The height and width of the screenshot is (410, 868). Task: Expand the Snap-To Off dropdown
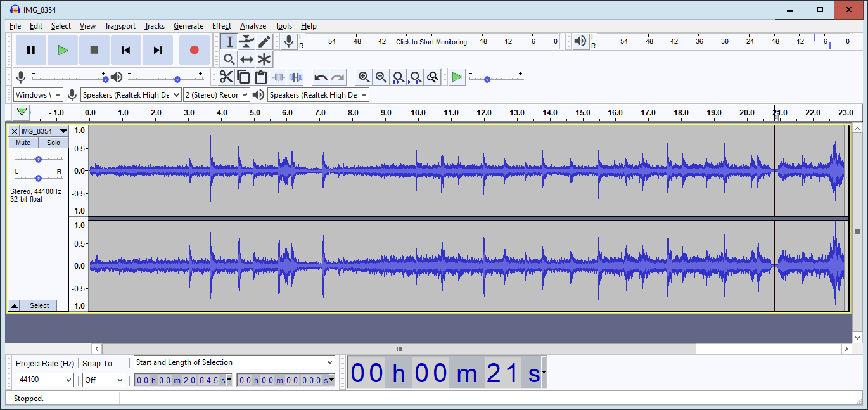104,380
